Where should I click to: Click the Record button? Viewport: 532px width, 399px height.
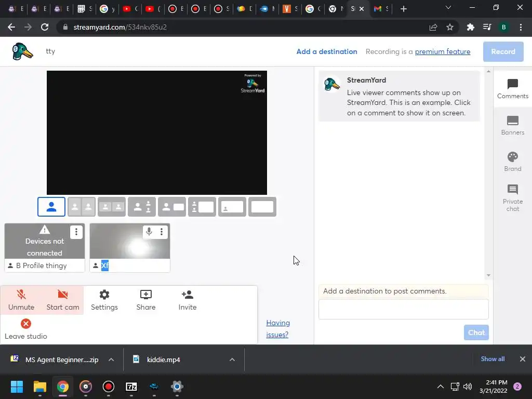coord(503,51)
